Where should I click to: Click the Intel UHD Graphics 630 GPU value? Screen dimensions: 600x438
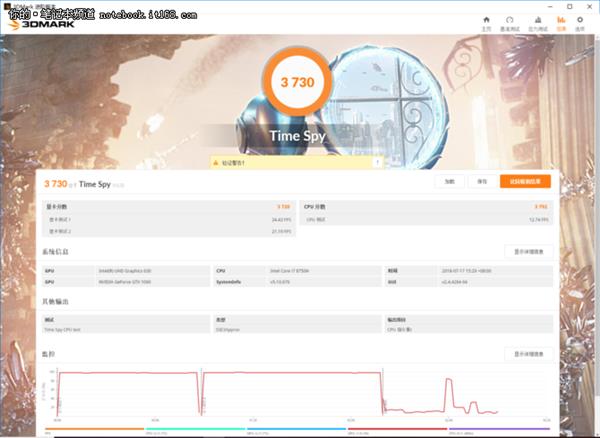click(x=125, y=271)
